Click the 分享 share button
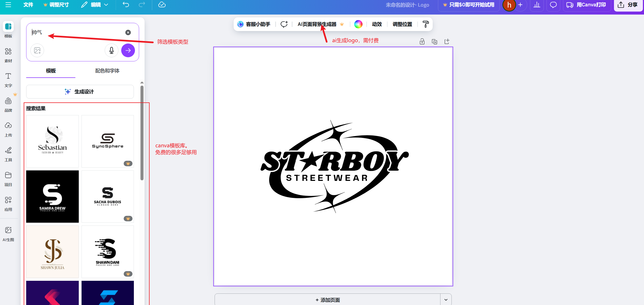The image size is (644, 305). tap(628, 5)
